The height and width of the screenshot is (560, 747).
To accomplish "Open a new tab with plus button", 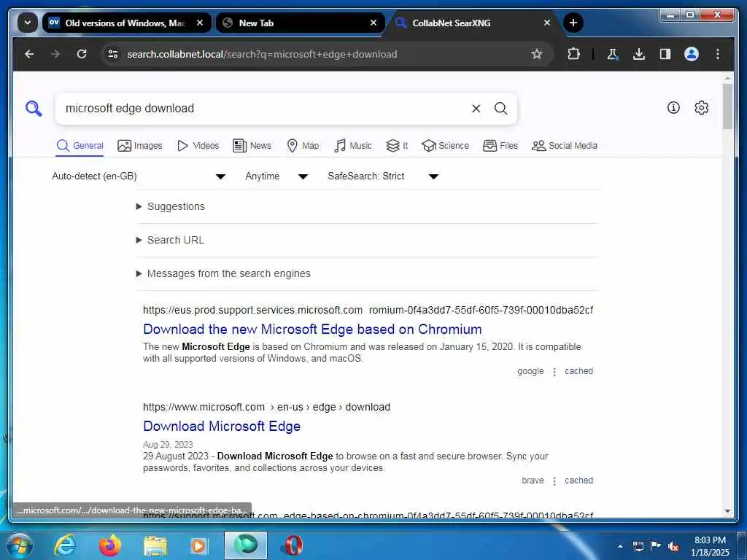I will click(x=573, y=23).
